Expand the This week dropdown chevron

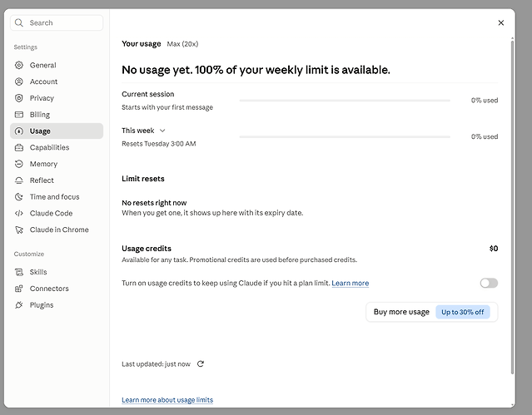[162, 131]
